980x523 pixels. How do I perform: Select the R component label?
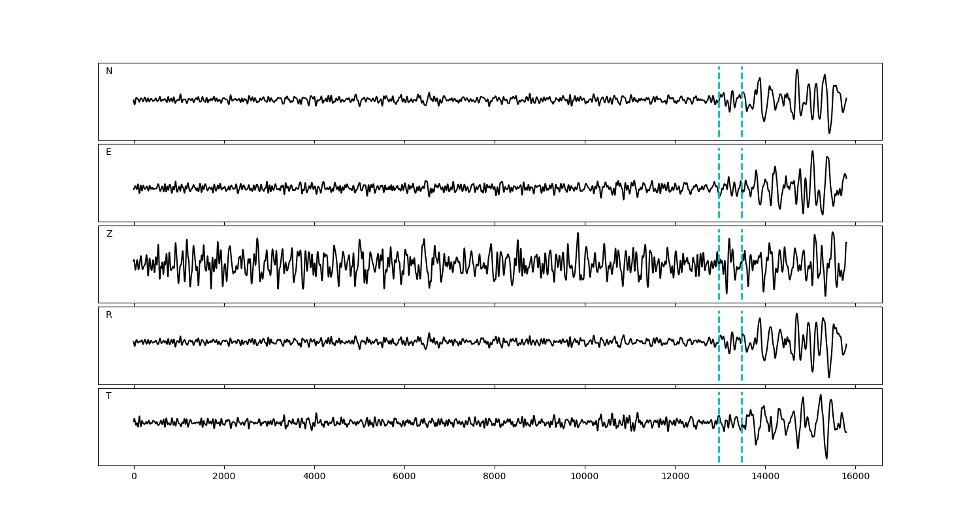[109, 315]
